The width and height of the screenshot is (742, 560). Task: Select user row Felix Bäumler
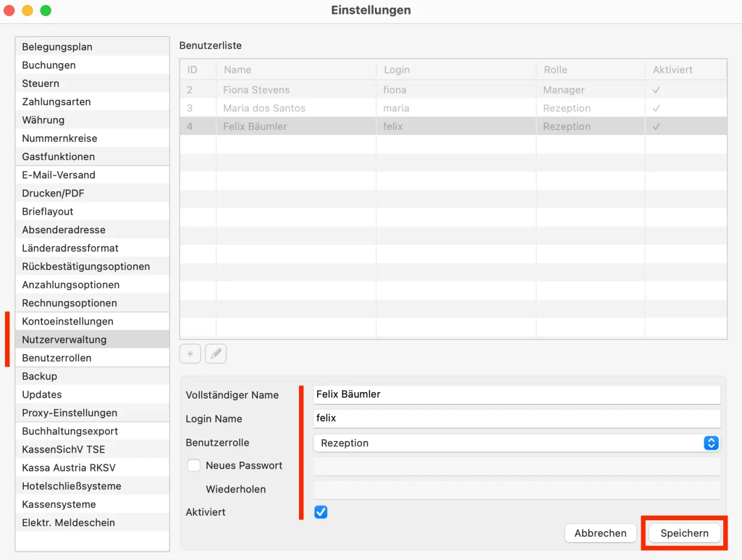click(454, 126)
